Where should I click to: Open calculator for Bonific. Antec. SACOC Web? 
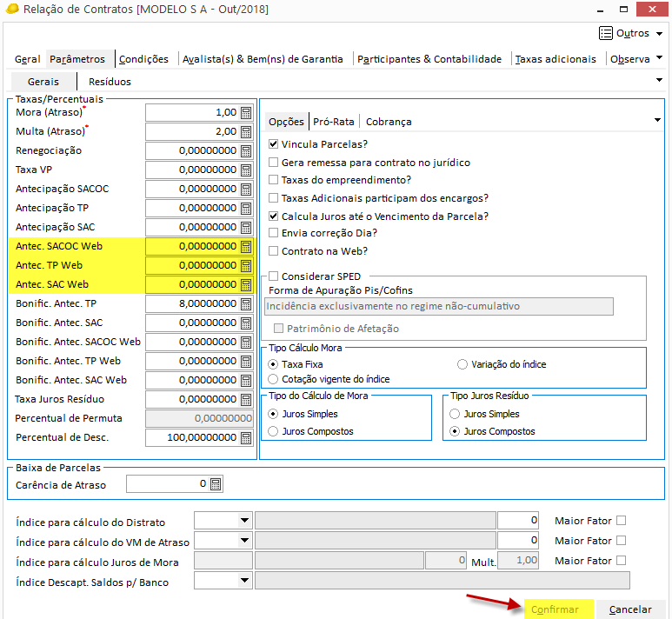(246, 342)
